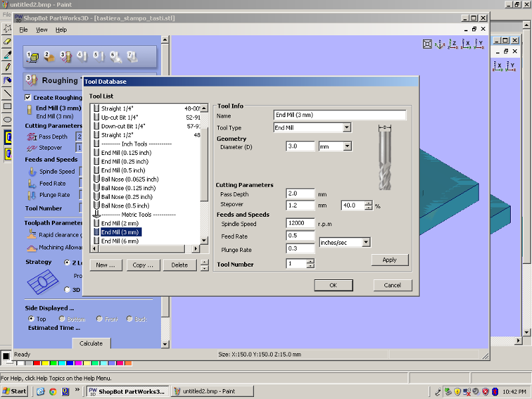Open the feed rate units dropdown

point(365,242)
